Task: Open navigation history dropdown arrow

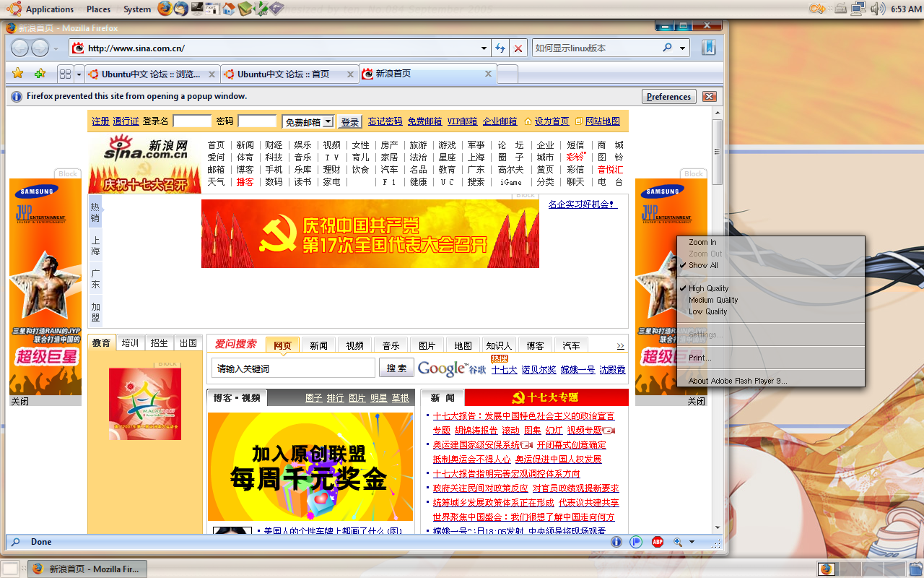Action: pyautogui.click(x=56, y=49)
